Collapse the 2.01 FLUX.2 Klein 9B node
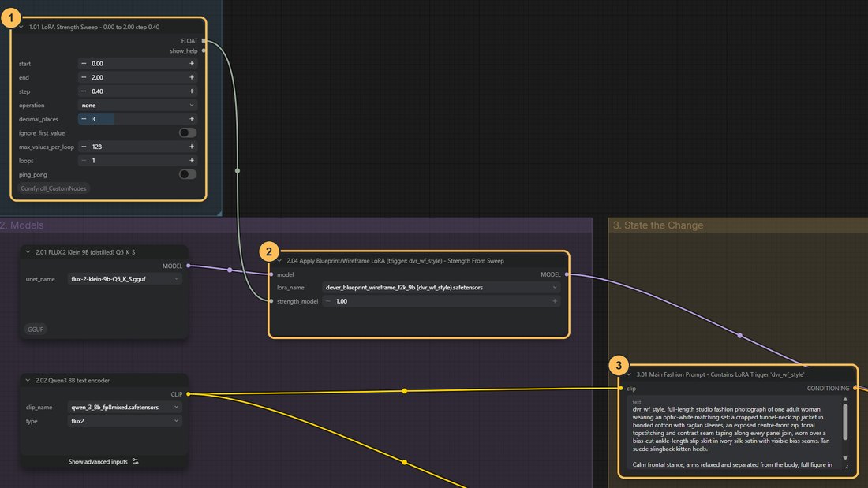The width and height of the screenshot is (868, 488). click(x=28, y=252)
